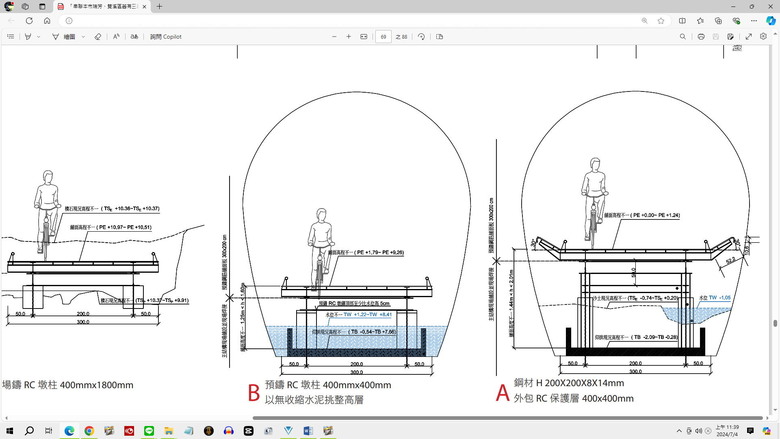Open the Copilot sidebar

click(771, 20)
